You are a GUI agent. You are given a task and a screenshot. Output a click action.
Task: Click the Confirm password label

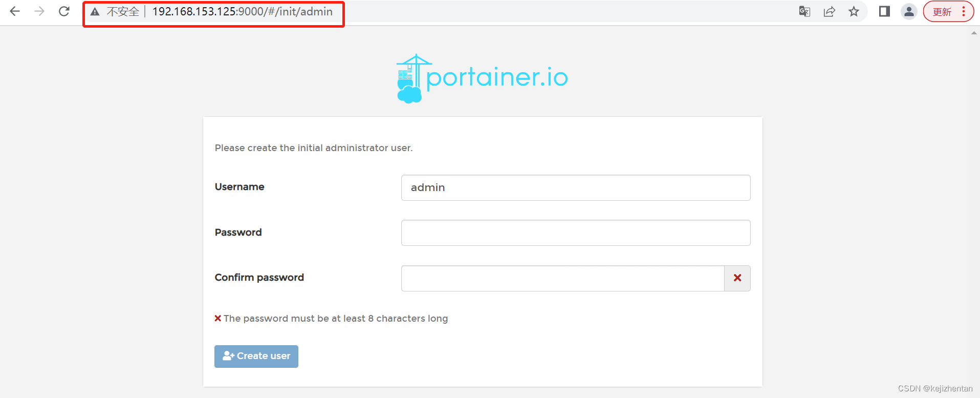click(259, 278)
